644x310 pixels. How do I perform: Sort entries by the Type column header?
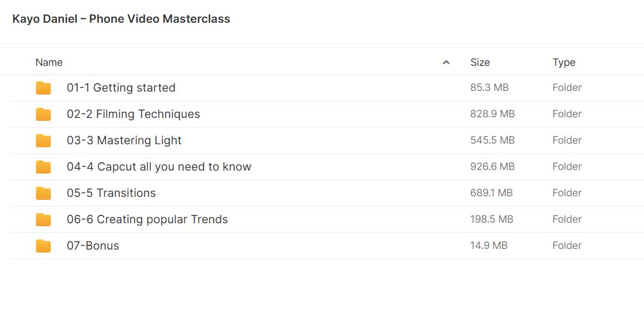pyautogui.click(x=564, y=62)
